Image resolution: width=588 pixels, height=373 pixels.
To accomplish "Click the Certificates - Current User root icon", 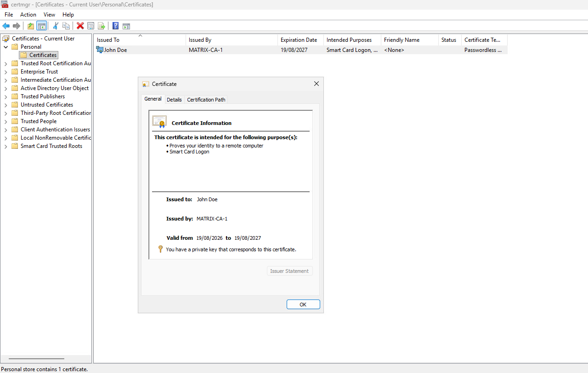I will tap(6, 39).
